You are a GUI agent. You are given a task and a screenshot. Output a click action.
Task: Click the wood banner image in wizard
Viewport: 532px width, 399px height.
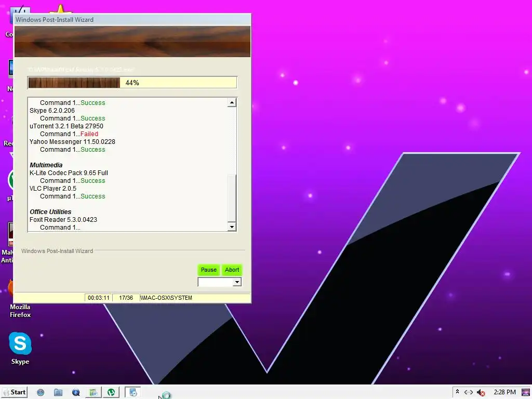(132, 42)
